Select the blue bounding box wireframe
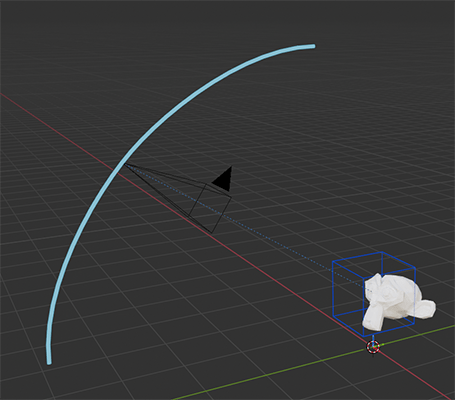The height and width of the screenshot is (400, 455). click(x=374, y=294)
